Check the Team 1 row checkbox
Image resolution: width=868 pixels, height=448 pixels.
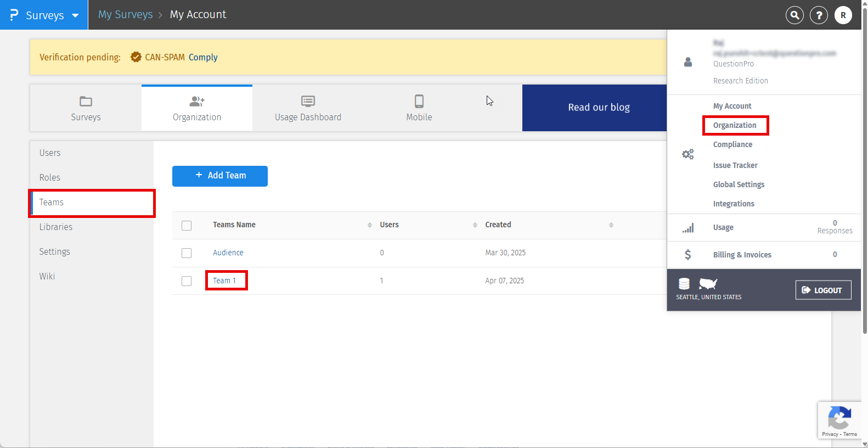tap(187, 281)
